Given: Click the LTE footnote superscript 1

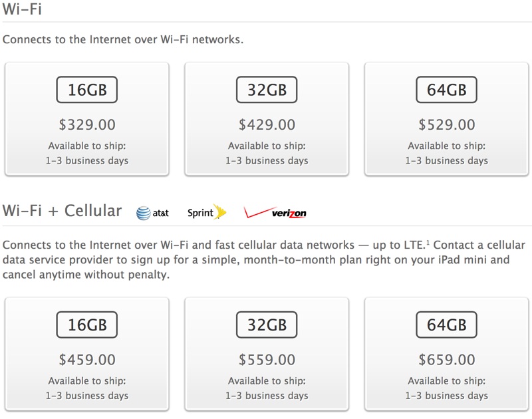Looking at the screenshot, I should pyautogui.click(x=428, y=242).
